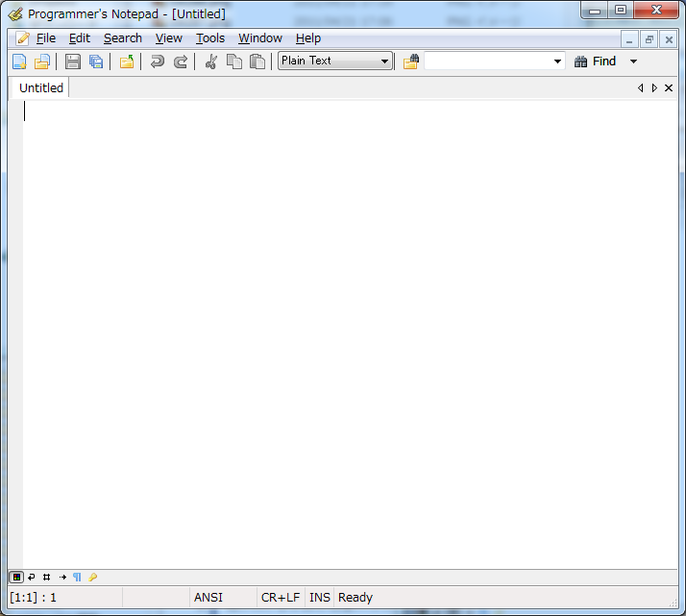Viewport: 686px width, 616px height.
Task: Open the Plain Text scheme dropdown
Action: point(335,61)
